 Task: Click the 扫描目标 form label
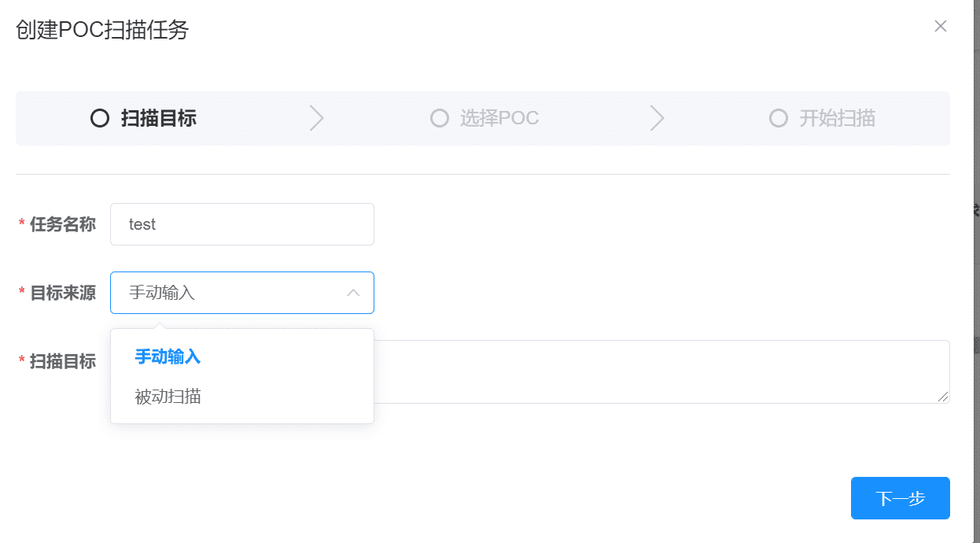pyautogui.click(x=63, y=361)
